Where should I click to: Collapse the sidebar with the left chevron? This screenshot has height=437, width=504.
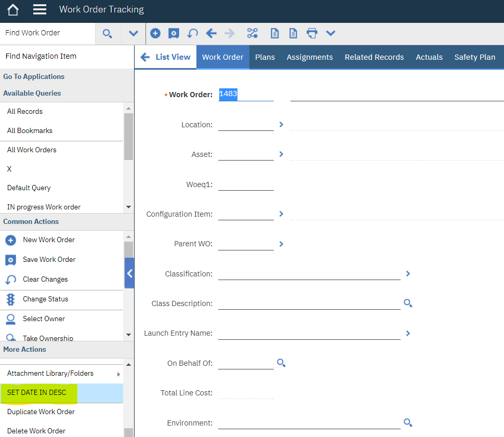129,273
